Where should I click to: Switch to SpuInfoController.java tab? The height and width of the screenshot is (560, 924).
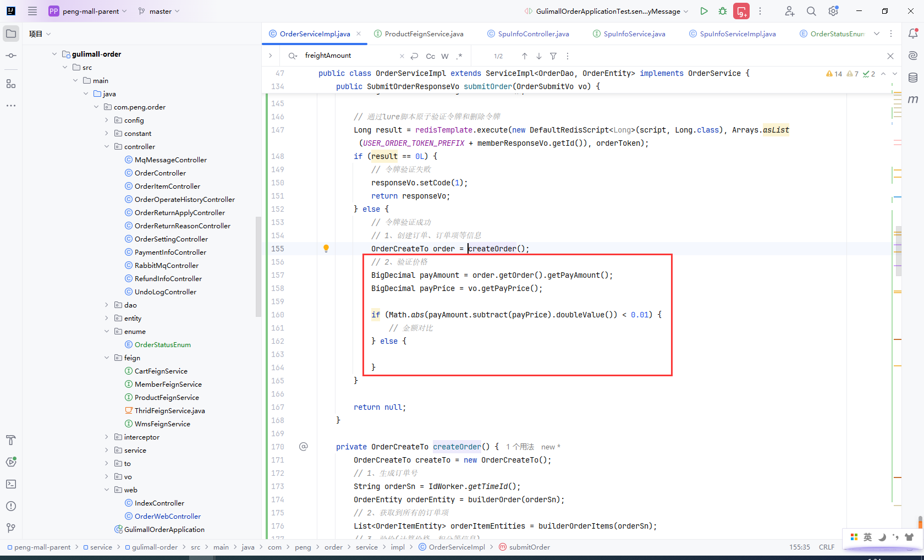[528, 34]
